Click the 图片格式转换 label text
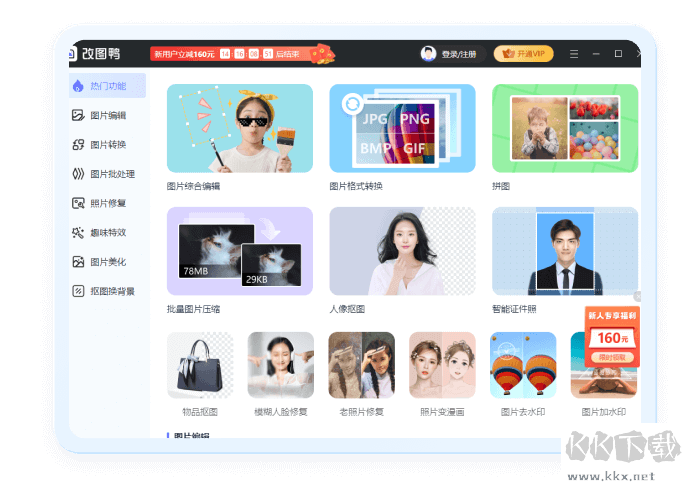Screen dimensions: 682x483 click(356, 186)
